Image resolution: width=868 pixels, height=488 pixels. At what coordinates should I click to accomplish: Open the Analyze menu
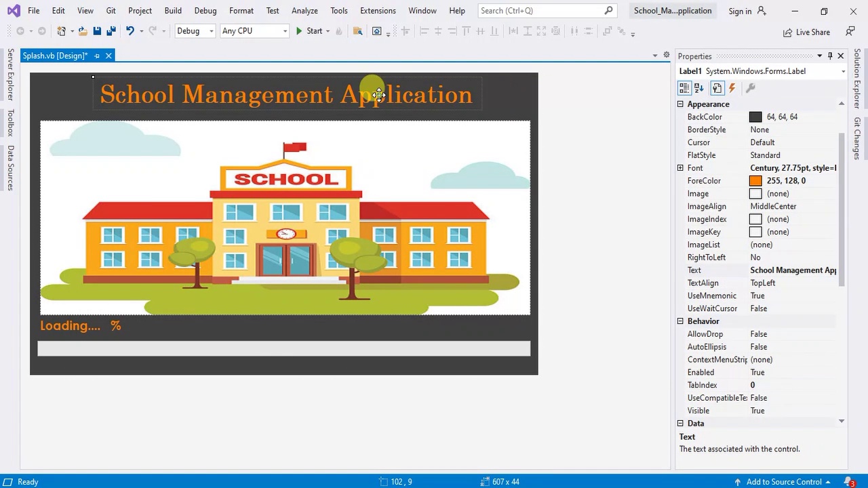click(x=304, y=11)
